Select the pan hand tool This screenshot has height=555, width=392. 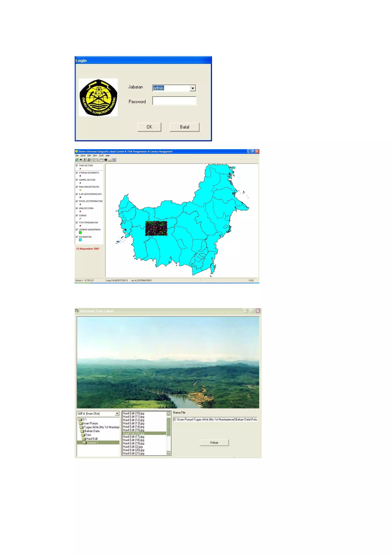pyautogui.click(x=102, y=160)
